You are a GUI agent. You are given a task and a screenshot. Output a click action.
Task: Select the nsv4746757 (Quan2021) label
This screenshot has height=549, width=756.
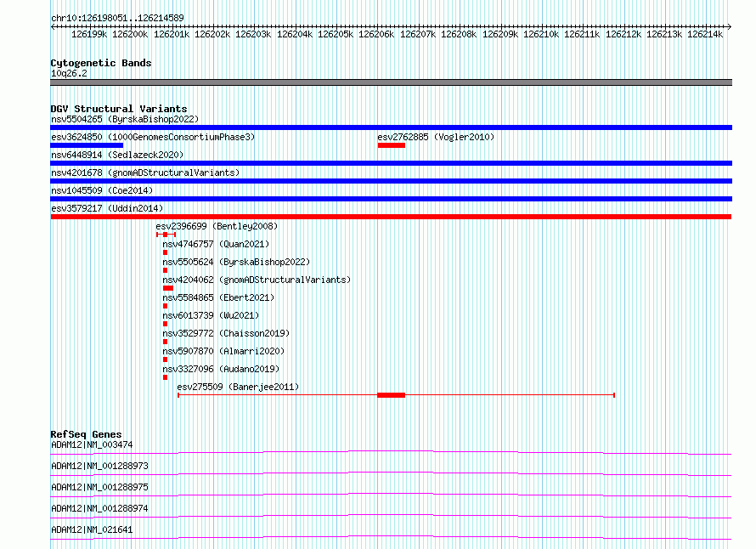(x=216, y=244)
